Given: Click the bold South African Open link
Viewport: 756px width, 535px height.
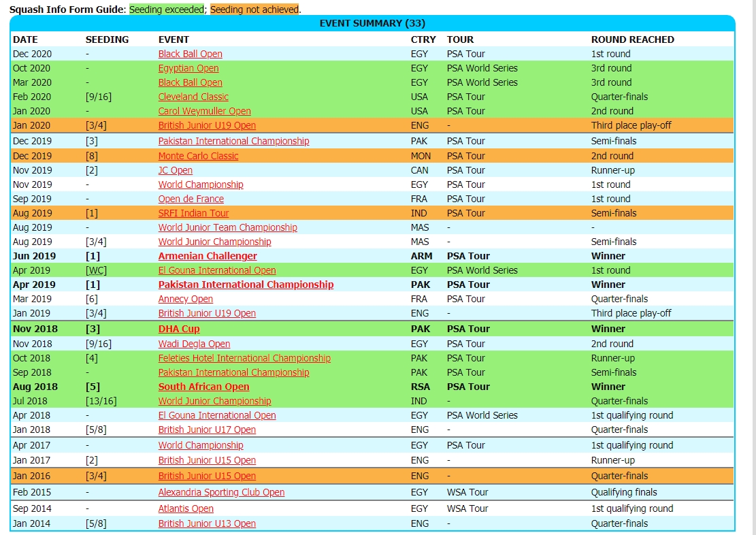Looking at the screenshot, I should click(203, 387).
